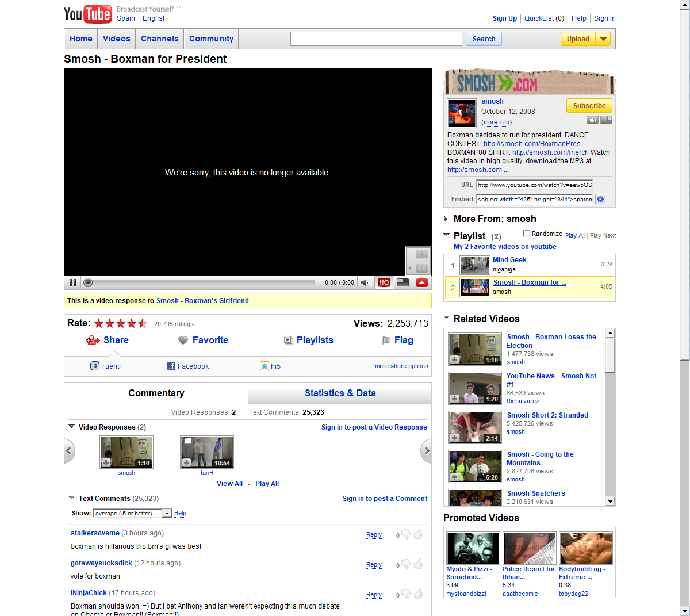
Task: Mute the video with the speaker icon
Action: point(366,282)
